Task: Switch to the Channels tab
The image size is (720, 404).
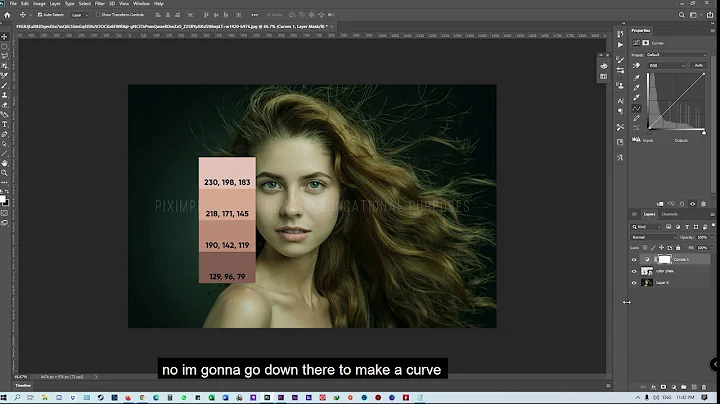Action: [x=669, y=214]
